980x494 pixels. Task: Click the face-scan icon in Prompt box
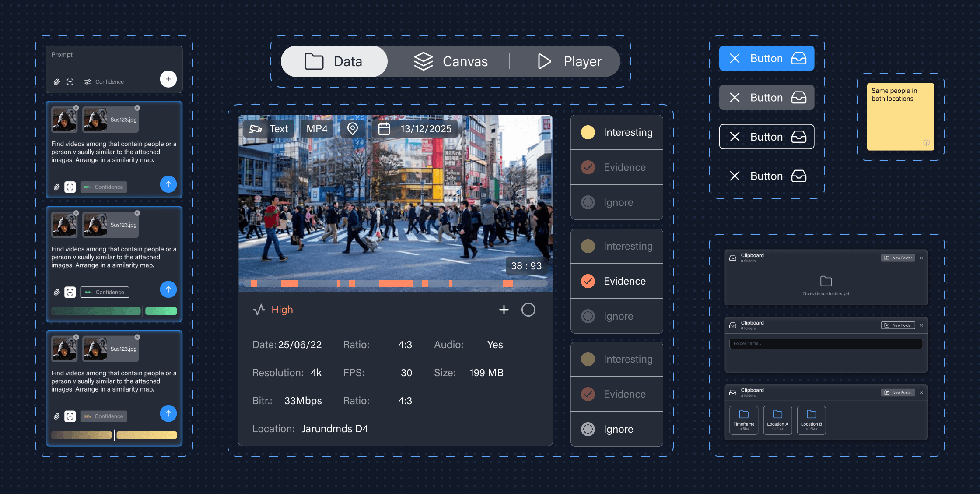point(70,82)
